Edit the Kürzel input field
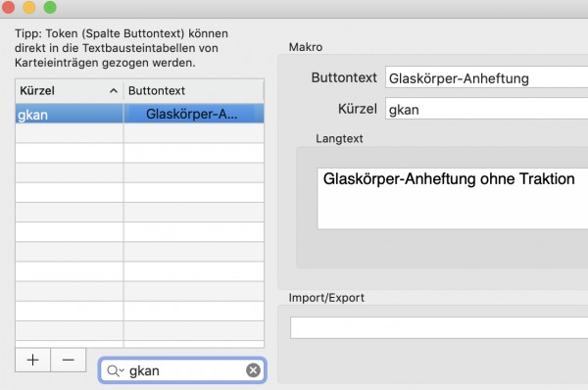The width and height of the screenshot is (588, 390). [487, 109]
